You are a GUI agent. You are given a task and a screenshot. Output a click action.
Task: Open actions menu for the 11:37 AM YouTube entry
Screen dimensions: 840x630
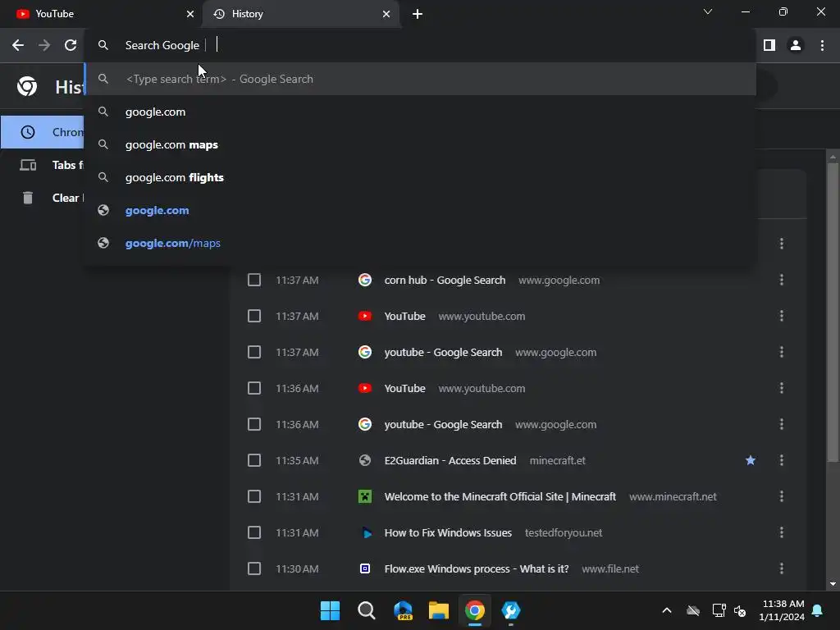click(x=781, y=316)
